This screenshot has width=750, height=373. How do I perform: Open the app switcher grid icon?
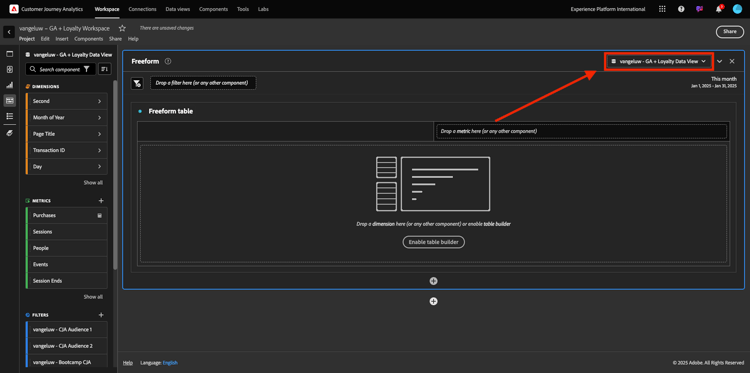point(662,9)
